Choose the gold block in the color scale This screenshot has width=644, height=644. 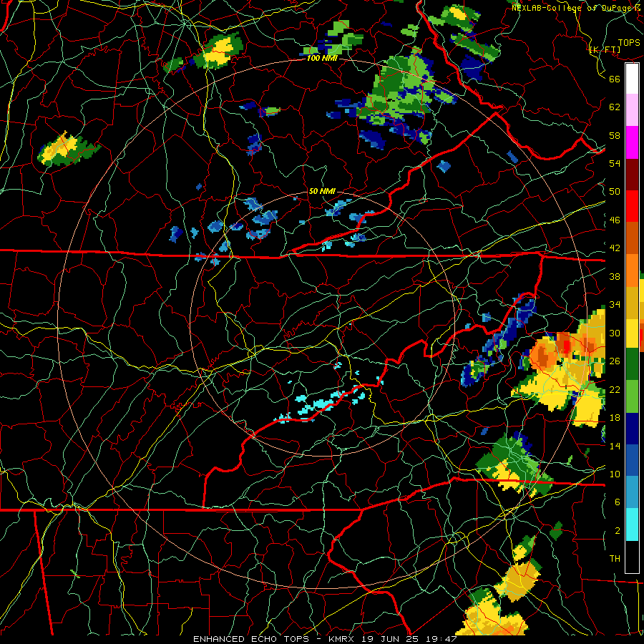click(x=632, y=303)
